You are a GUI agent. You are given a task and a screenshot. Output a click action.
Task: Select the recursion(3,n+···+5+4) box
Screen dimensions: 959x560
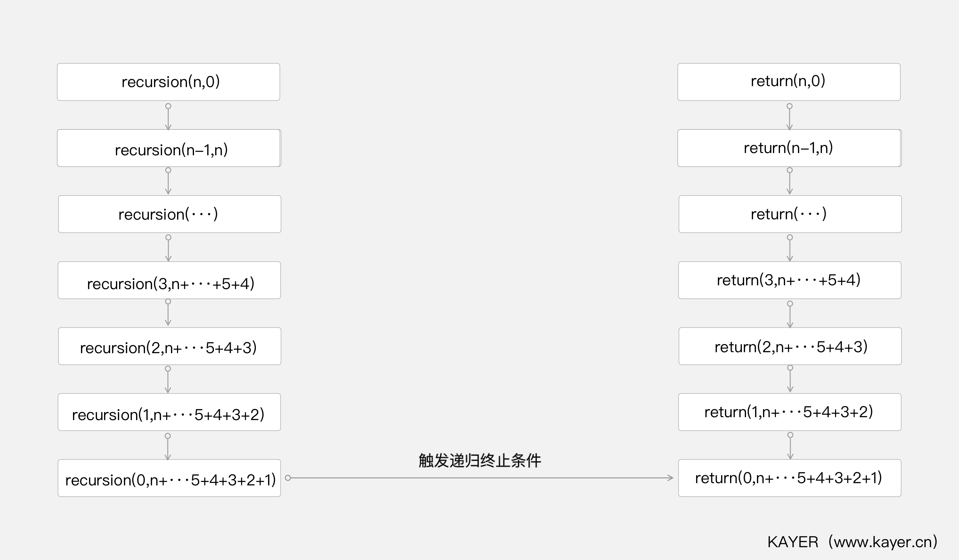point(169,280)
